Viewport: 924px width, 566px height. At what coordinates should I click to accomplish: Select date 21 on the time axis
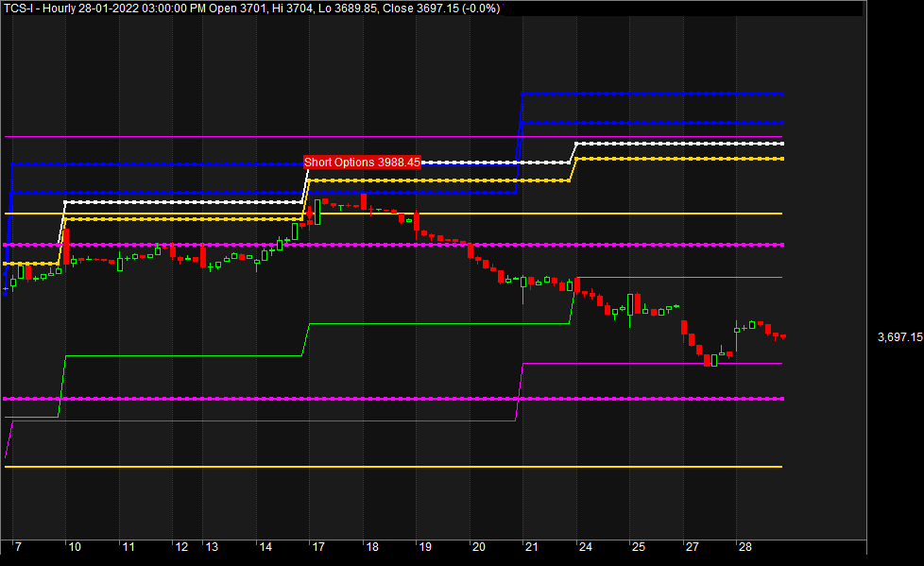pos(532,547)
